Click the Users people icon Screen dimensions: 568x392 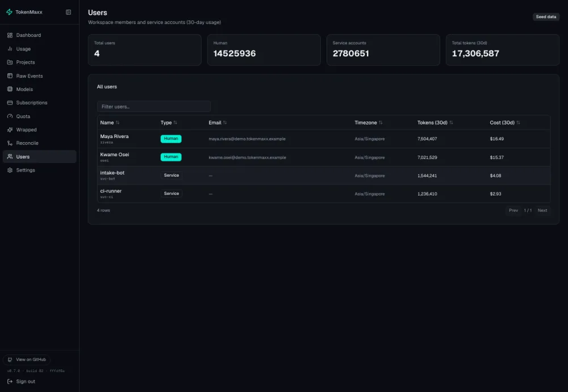pos(10,156)
